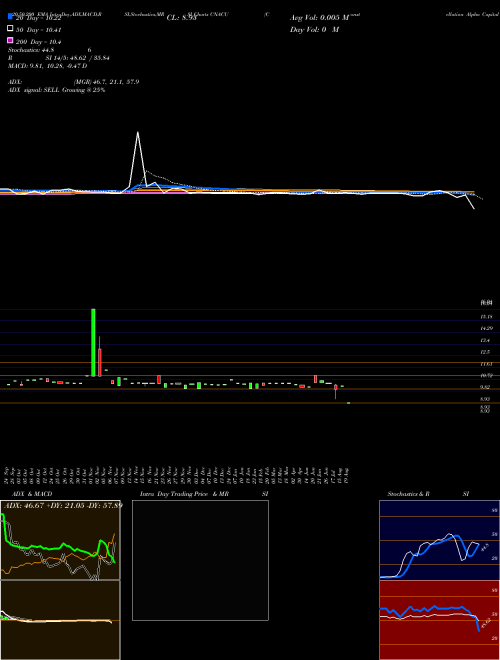The height and width of the screenshot is (660, 500).
Task: Click the last small green candle near 8.93
Action: point(348,403)
